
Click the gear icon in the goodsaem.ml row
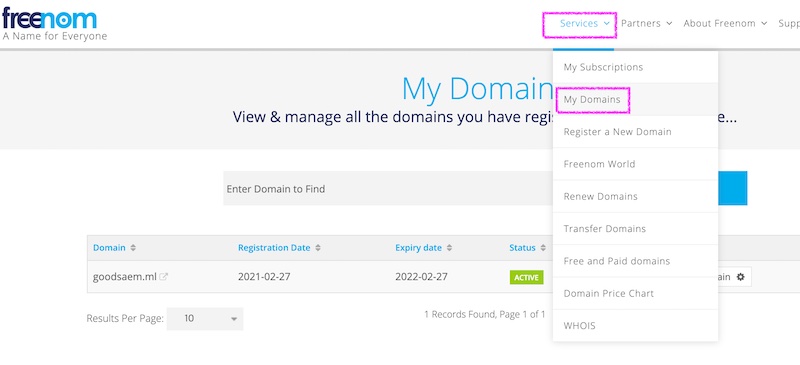(x=740, y=277)
